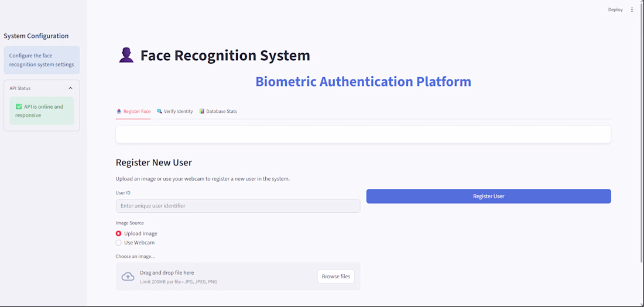Click the Image Source label
This screenshot has height=307, width=644.
coord(130,223)
